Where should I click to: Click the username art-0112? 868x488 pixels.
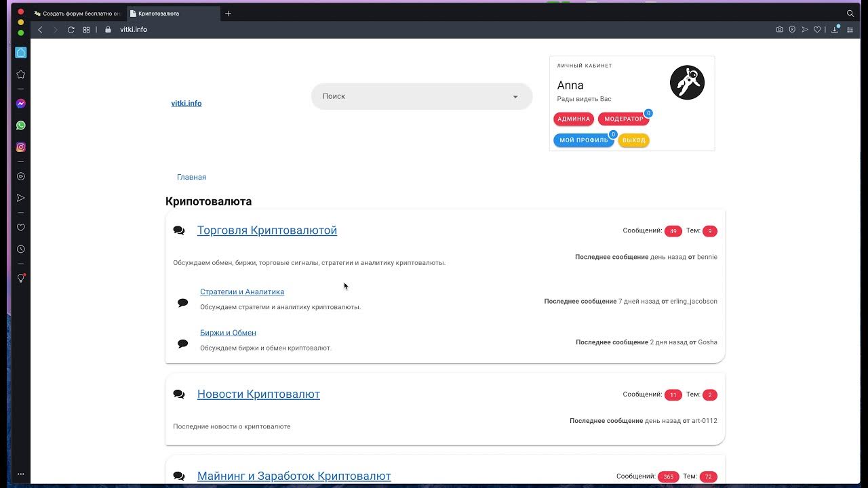705,421
